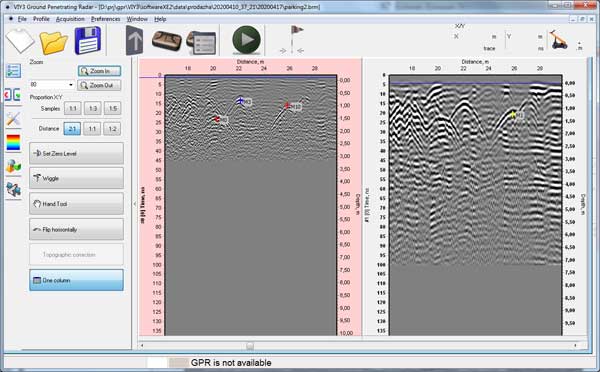Set Distance proportion to 1:1
600x372 pixels.
[93, 129]
